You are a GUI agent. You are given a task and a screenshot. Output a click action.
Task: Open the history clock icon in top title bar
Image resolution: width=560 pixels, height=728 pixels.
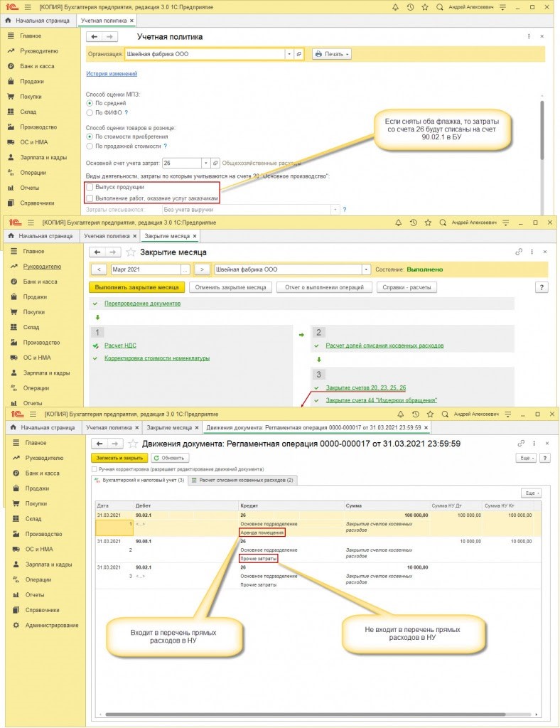[411, 6]
